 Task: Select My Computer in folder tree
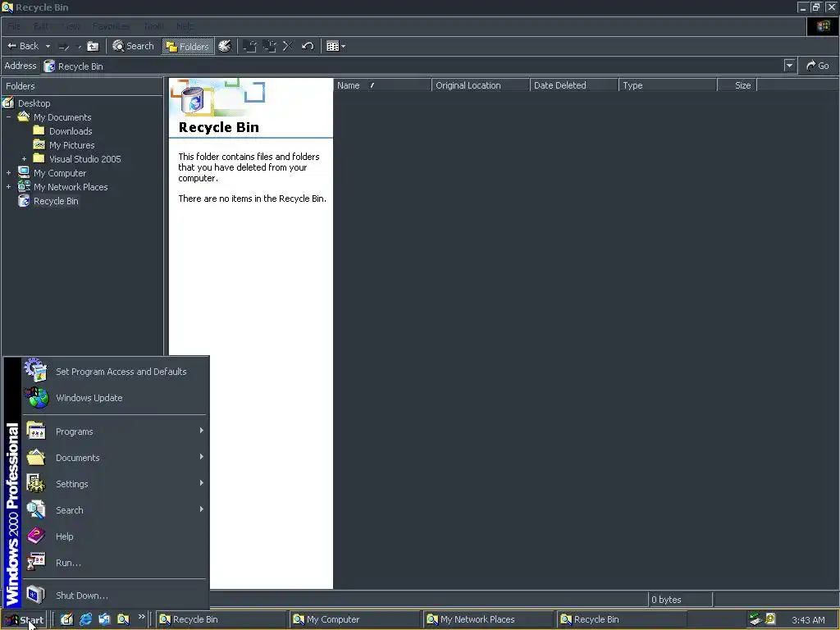coord(59,173)
